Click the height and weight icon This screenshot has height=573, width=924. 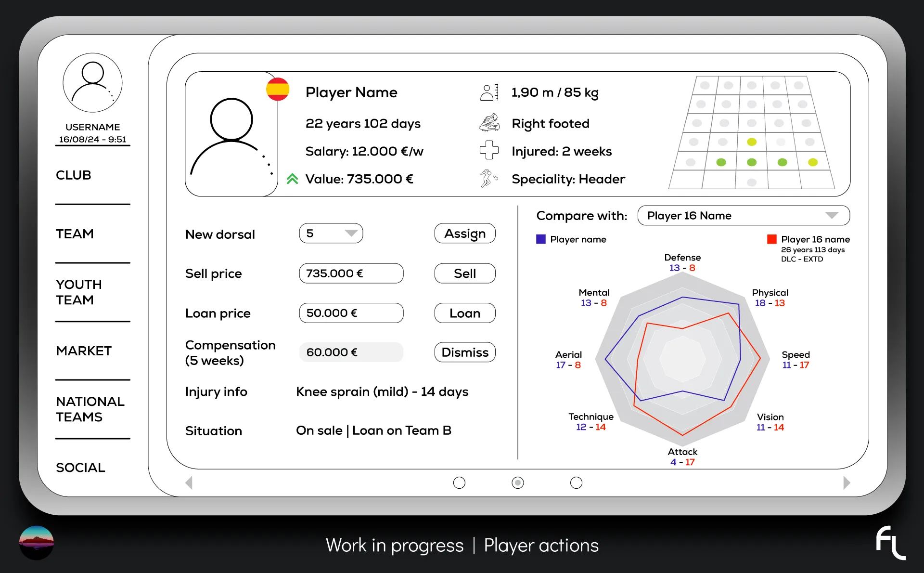(489, 92)
